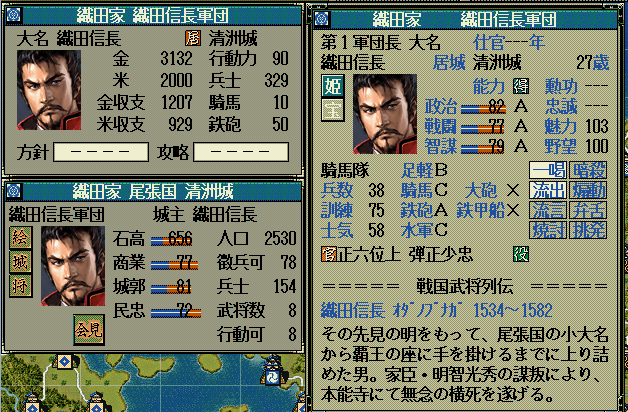Click the 居 residence icon beside 清洲城

(193, 38)
